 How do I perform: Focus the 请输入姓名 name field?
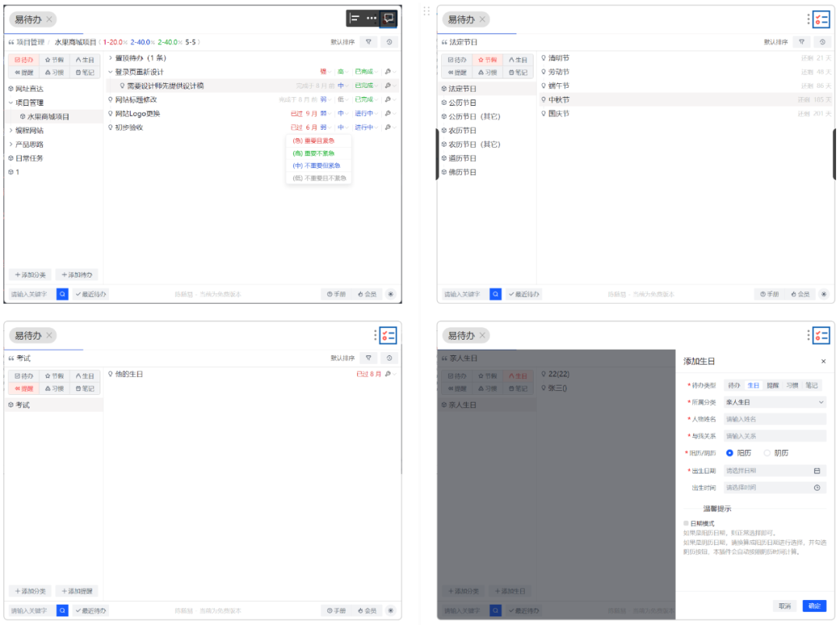tap(775, 419)
